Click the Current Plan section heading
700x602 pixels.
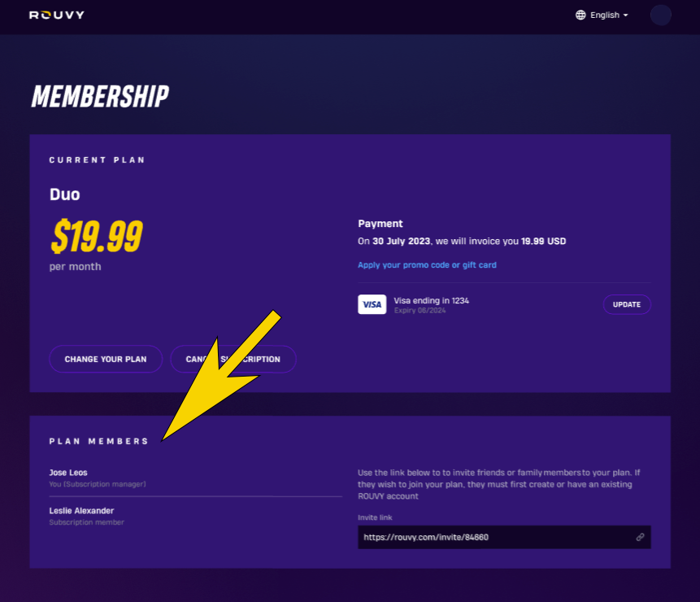pos(97,160)
